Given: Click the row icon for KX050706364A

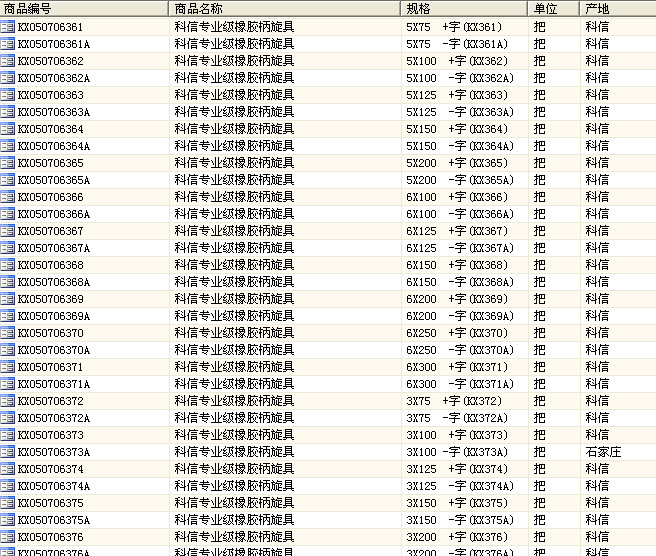Looking at the screenshot, I should pyautogui.click(x=8, y=146).
